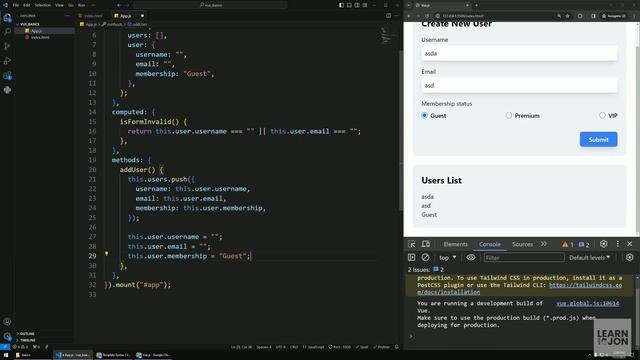Click the split editor icon
Viewport: 640px width, 360px height.
tap(388, 16)
